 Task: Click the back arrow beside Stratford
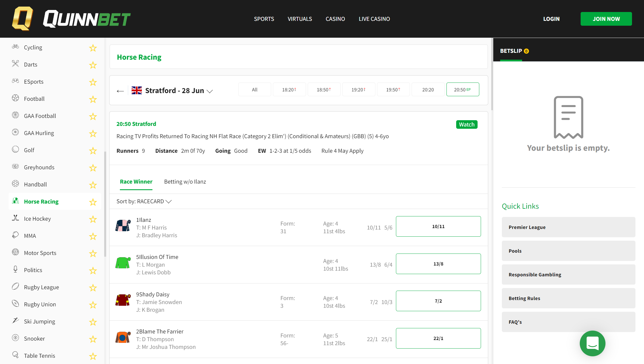click(x=120, y=91)
